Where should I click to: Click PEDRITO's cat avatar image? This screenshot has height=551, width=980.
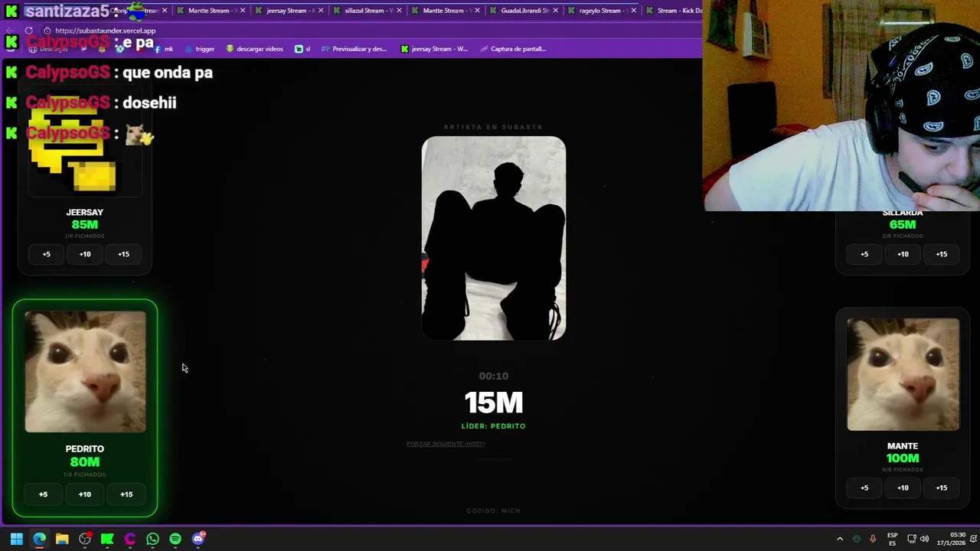(85, 372)
